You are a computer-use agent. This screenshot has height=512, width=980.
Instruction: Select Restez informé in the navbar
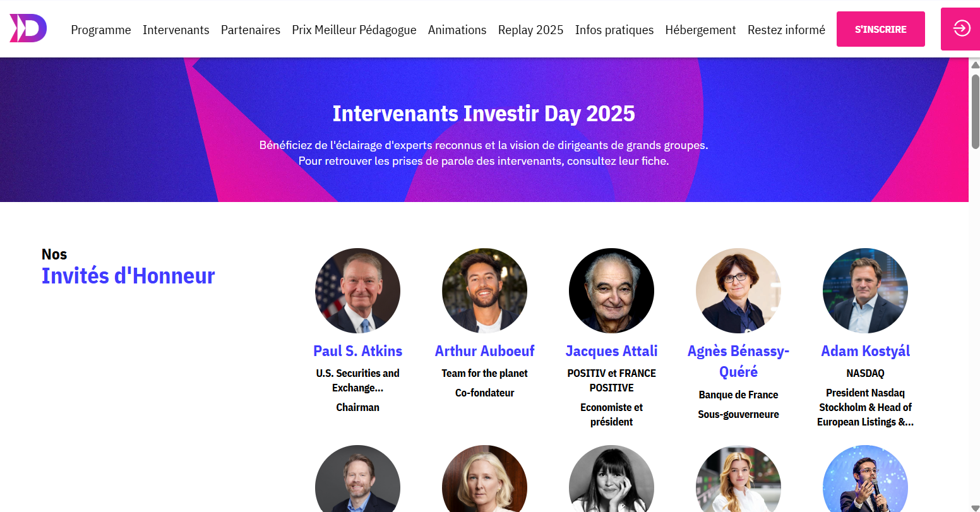click(786, 30)
